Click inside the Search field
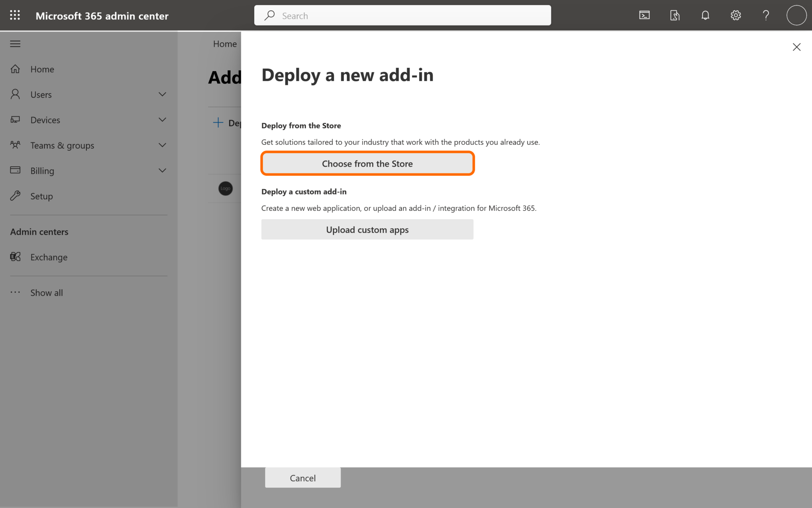 (402, 15)
